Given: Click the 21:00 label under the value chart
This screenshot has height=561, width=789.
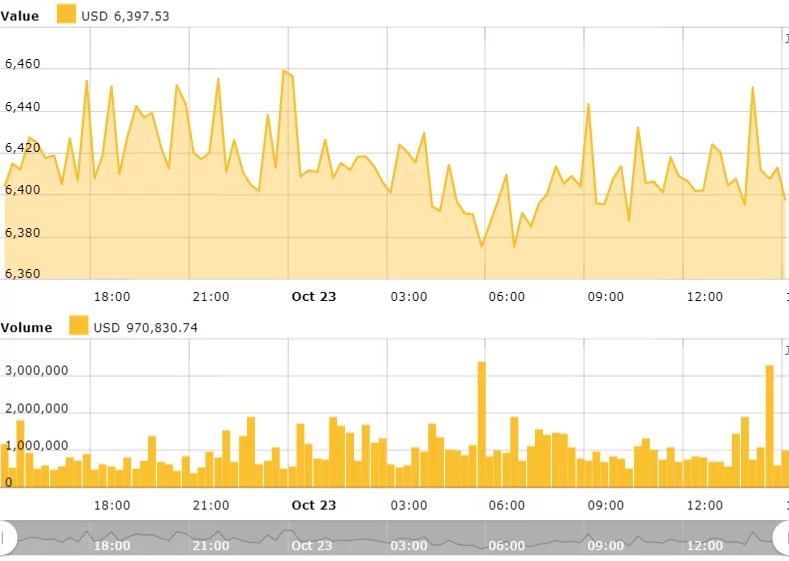Looking at the screenshot, I should point(211,296).
